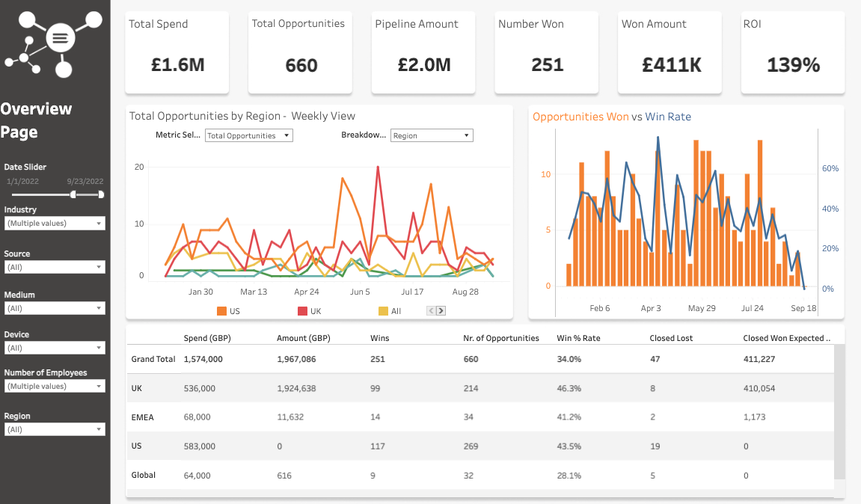The height and width of the screenshot is (504, 861).
Task: Open the Metric Selector Total Opportunities dropdown
Action: point(248,136)
